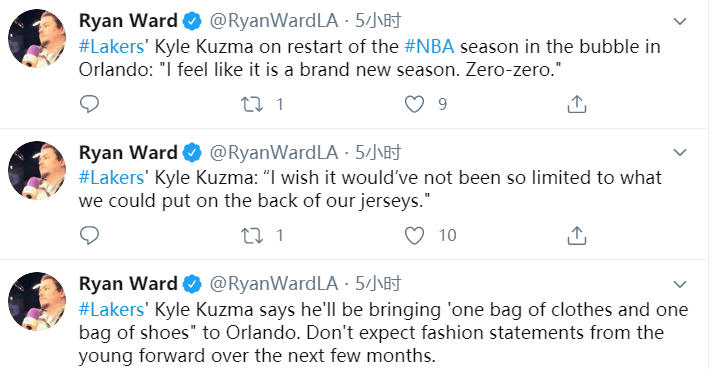
Task: Open chevron menu on bag of shoes tweet
Action: point(680,284)
